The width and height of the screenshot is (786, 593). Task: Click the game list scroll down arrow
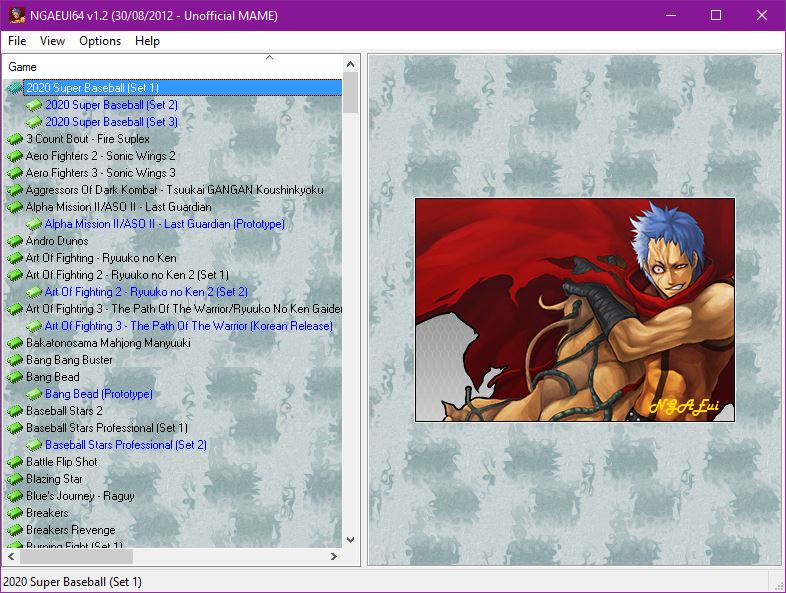click(350, 540)
